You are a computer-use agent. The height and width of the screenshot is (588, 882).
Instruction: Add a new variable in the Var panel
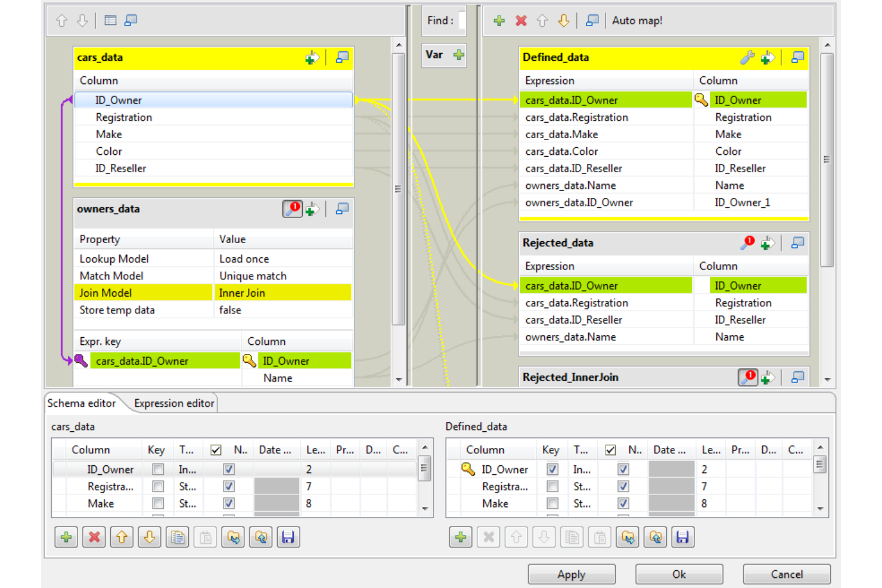(x=458, y=55)
